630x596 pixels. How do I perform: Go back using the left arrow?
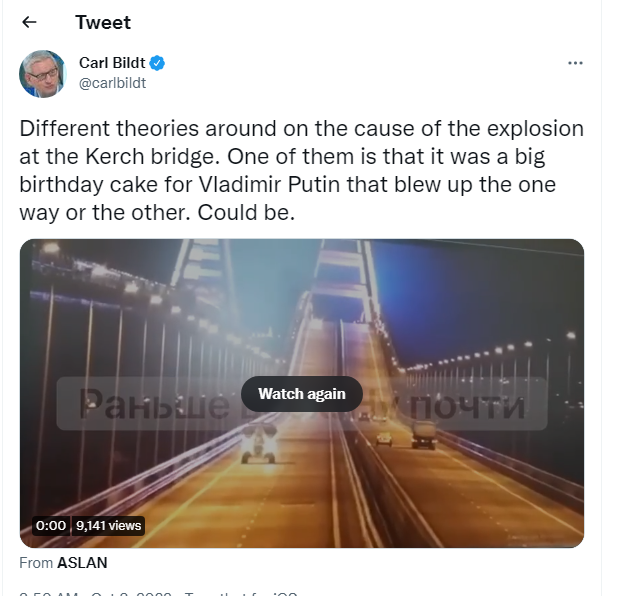[29, 22]
